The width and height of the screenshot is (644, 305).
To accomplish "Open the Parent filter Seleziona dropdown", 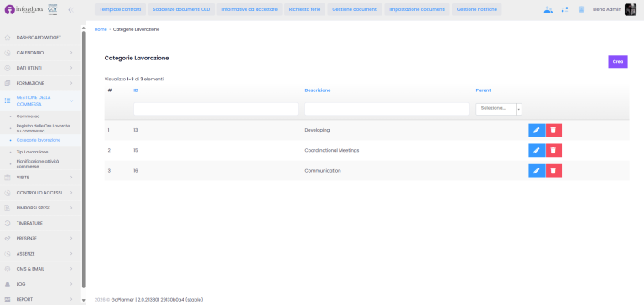I will 499,109.
